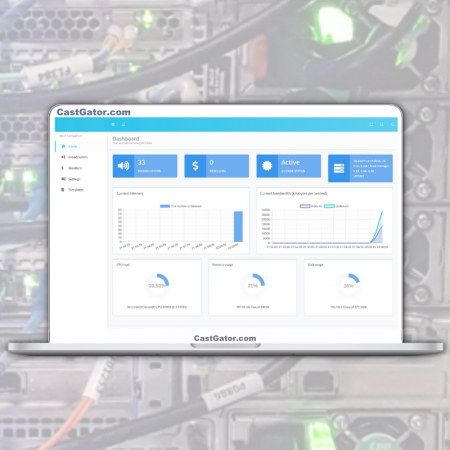Open Settings in the sidebar
Viewport: 450px width, 450px height.
81,179
